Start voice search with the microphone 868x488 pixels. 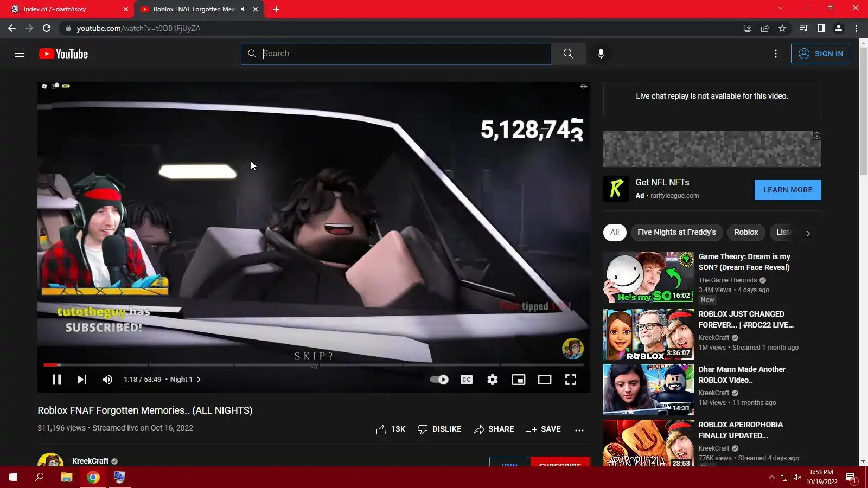pos(601,54)
